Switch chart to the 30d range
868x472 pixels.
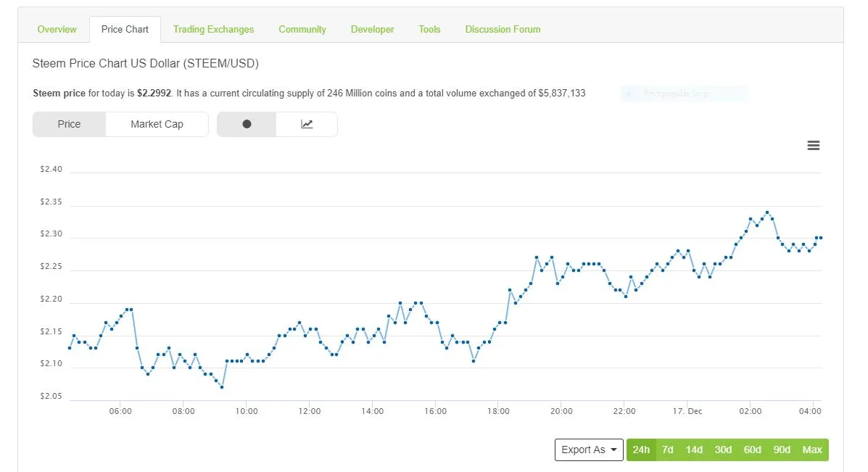pyautogui.click(x=723, y=450)
